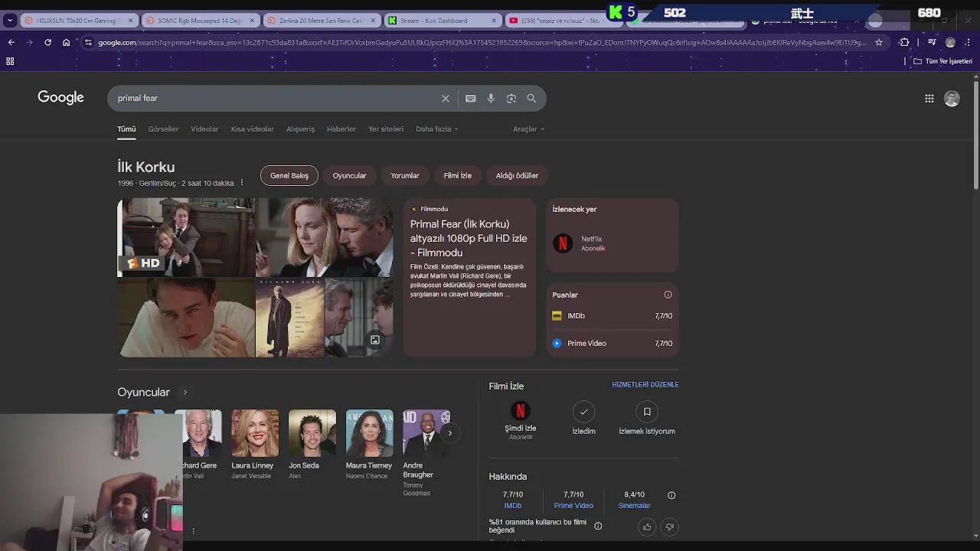Open info icon beside Sinemalar rating
The image size is (980, 551).
[x=671, y=495]
